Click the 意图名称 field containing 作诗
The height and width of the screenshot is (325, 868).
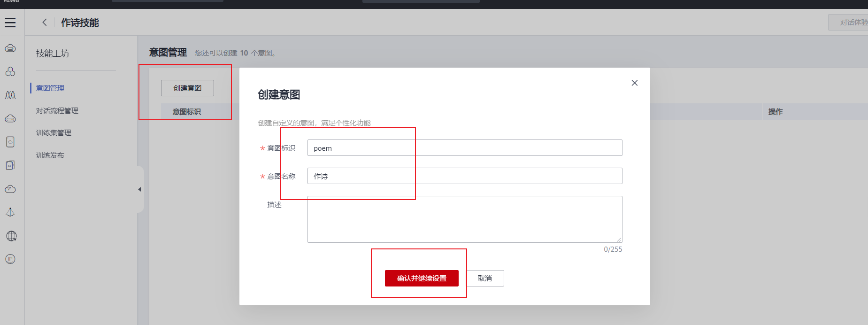[x=465, y=176]
